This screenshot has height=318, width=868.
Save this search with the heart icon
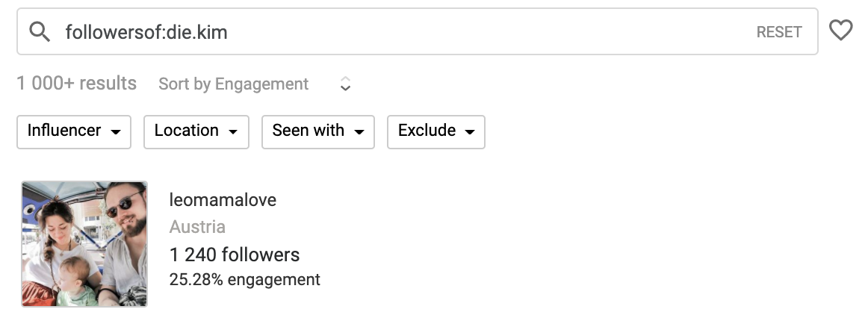click(x=840, y=31)
